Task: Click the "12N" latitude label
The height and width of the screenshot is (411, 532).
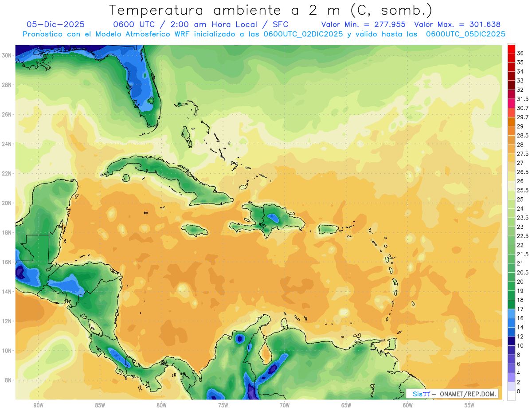Action: (7, 321)
